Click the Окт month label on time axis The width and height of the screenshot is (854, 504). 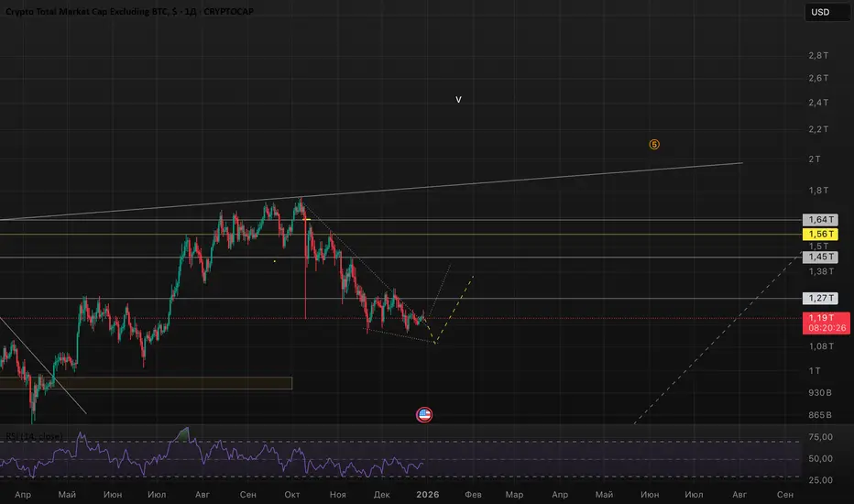292,495
